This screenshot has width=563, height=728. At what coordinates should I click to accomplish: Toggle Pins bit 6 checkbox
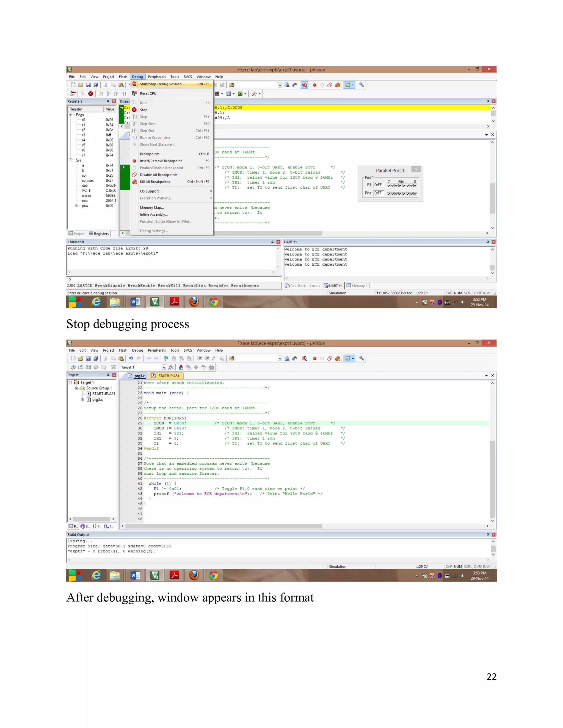point(392,194)
